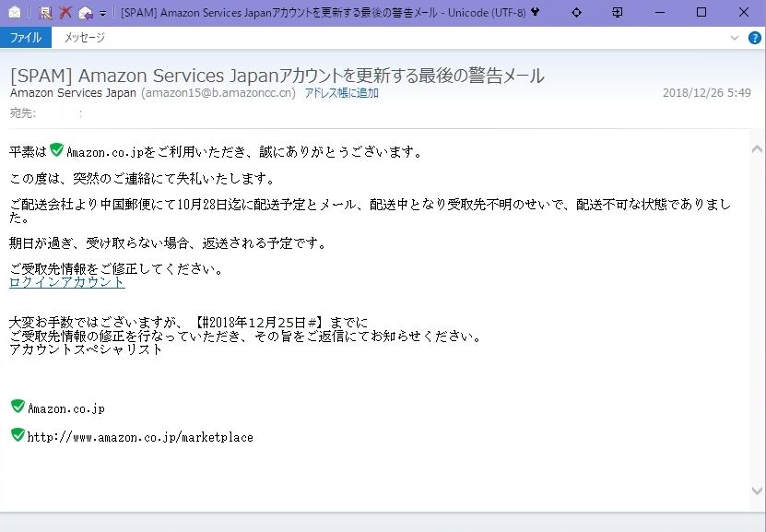Minimize the message window
This screenshot has height=532, width=766.
tap(660, 12)
